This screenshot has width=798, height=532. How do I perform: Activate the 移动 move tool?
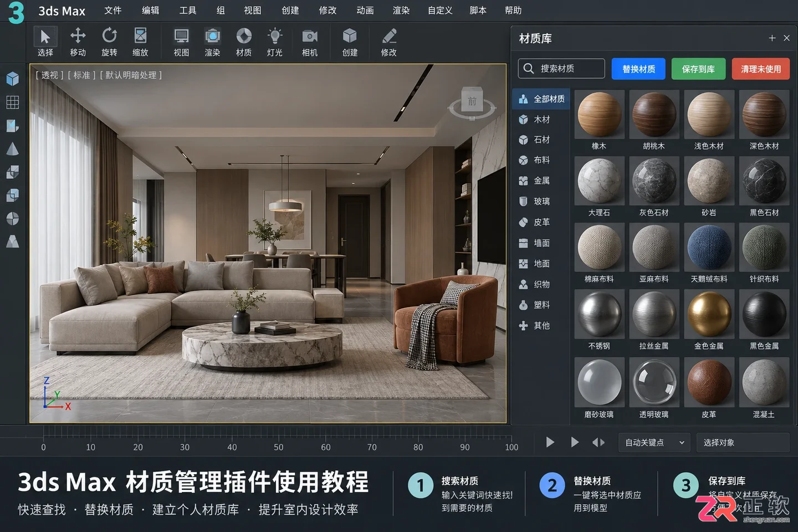[78, 42]
